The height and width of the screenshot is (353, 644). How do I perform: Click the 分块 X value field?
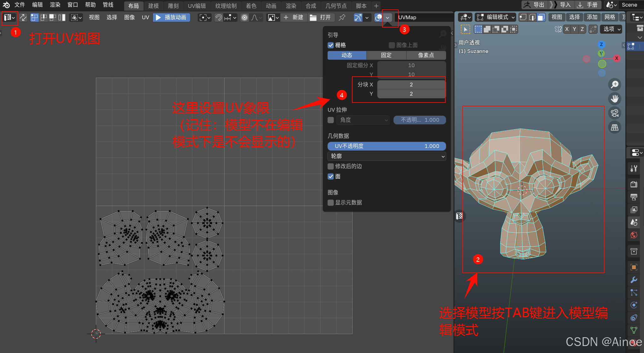pos(411,85)
